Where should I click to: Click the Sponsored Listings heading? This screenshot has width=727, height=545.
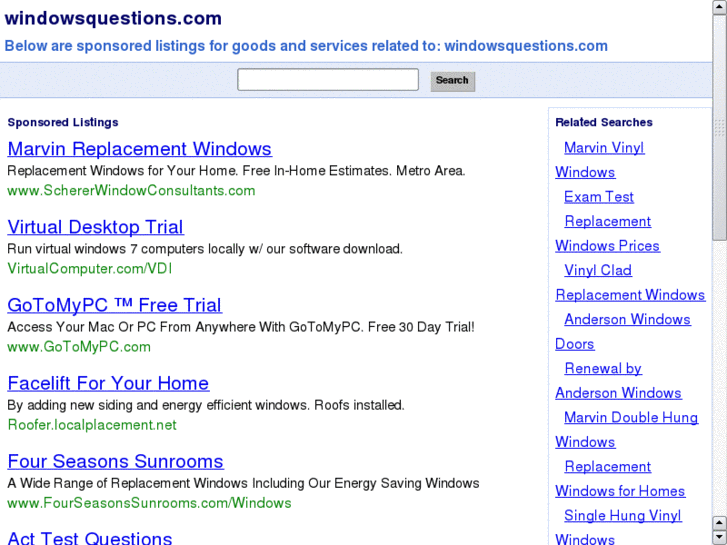tap(63, 122)
